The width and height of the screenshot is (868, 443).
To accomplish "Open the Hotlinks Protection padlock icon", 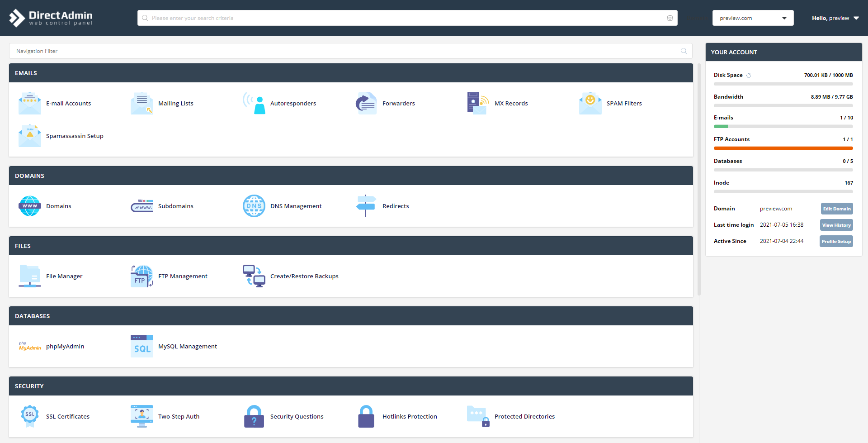I will click(366, 416).
